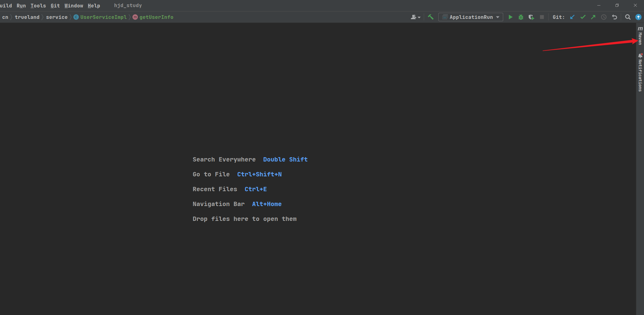This screenshot has width=644, height=315.
Task: Select getUserInfo method breadcrumb
Action: coord(153,17)
